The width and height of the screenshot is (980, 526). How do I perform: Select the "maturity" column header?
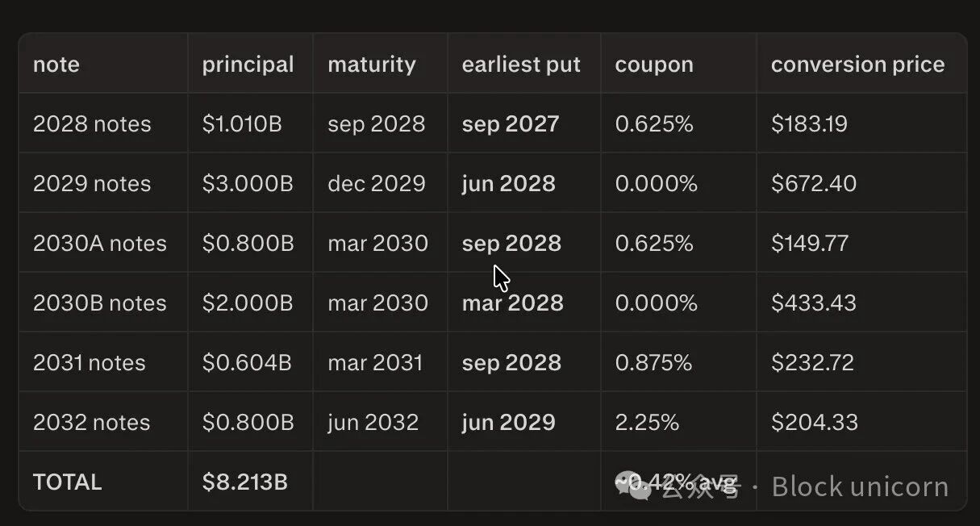point(372,65)
